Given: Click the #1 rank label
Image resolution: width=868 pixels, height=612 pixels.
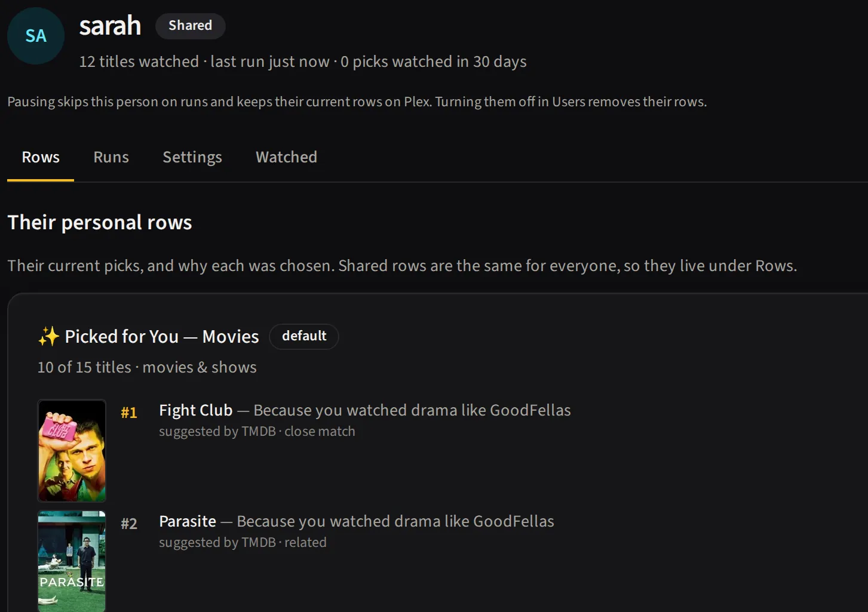Looking at the screenshot, I should coord(129,413).
